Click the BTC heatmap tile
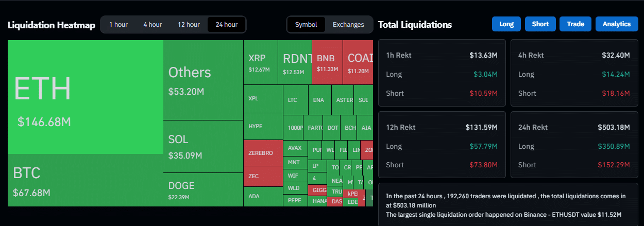The image size is (644, 226). coord(85,180)
